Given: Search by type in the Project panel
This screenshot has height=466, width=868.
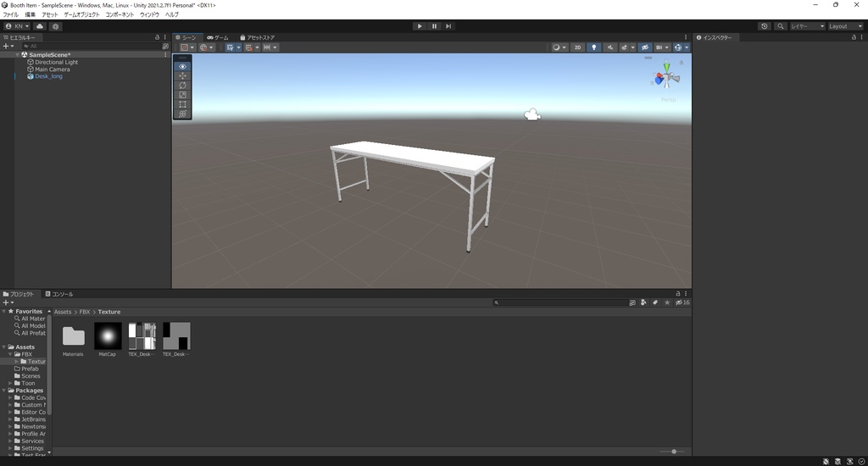Looking at the screenshot, I should click(643, 302).
